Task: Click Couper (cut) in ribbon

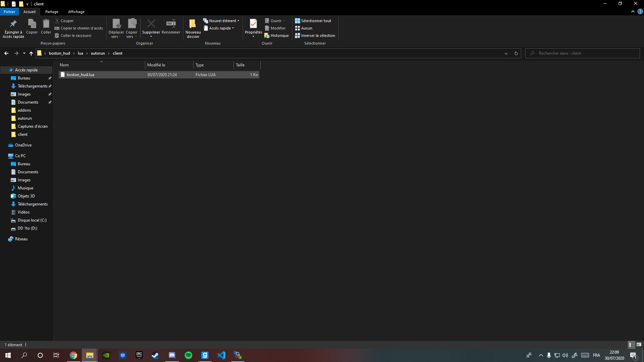Action: click(x=64, y=21)
